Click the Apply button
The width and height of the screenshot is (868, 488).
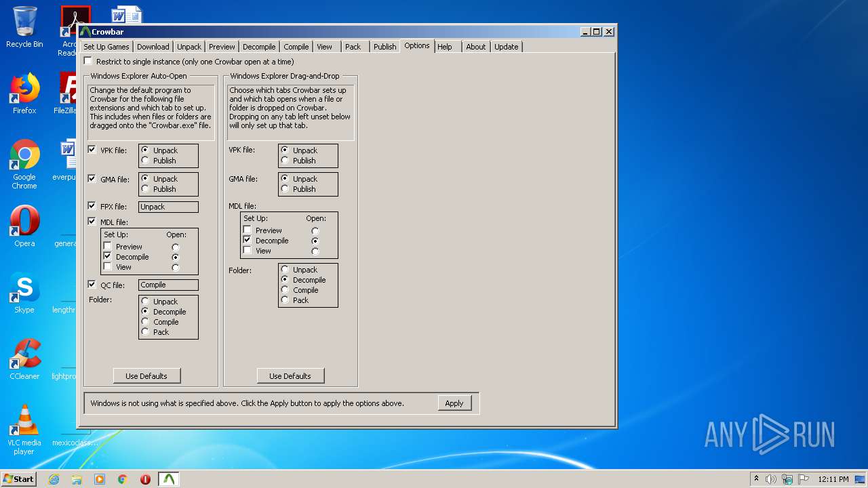pos(454,403)
